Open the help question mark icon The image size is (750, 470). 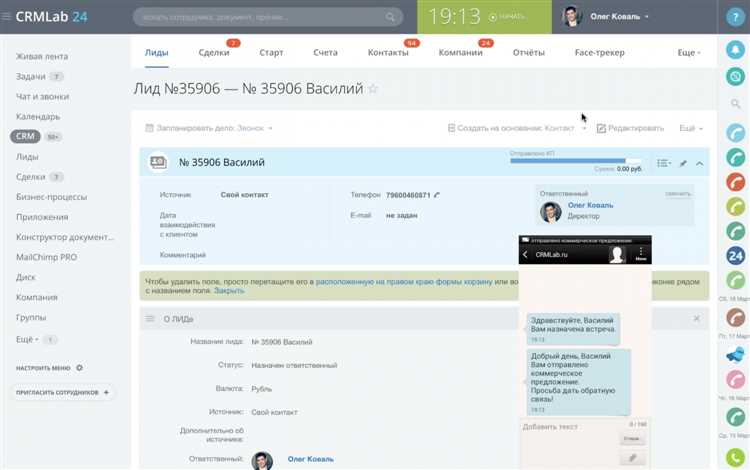pyautogui.click(x=735, y=17)
